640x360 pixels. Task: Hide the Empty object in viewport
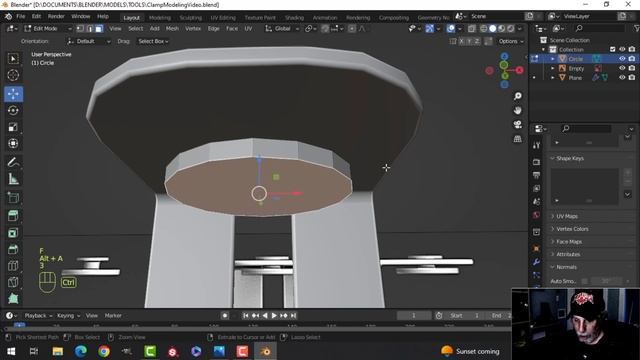pyautogui.click(x=622, y=68)
